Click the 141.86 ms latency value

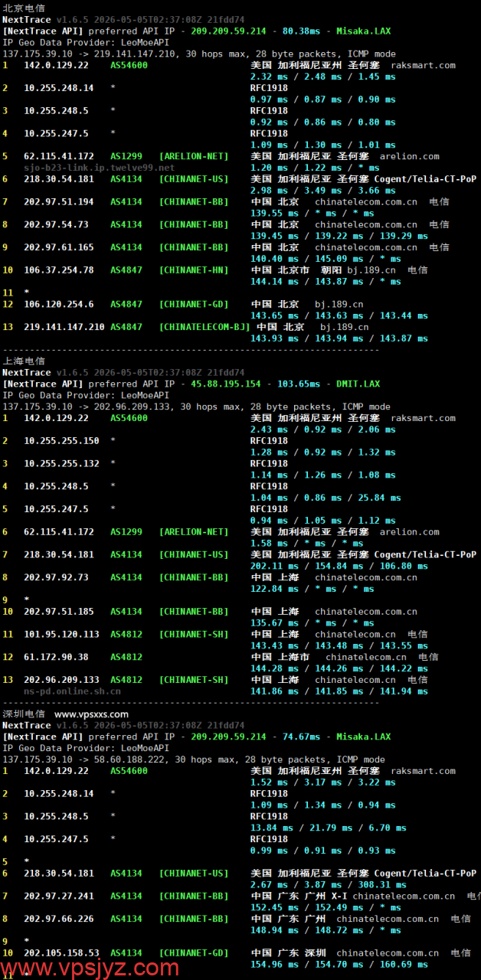pyautogui.click(x=274, y=691)
